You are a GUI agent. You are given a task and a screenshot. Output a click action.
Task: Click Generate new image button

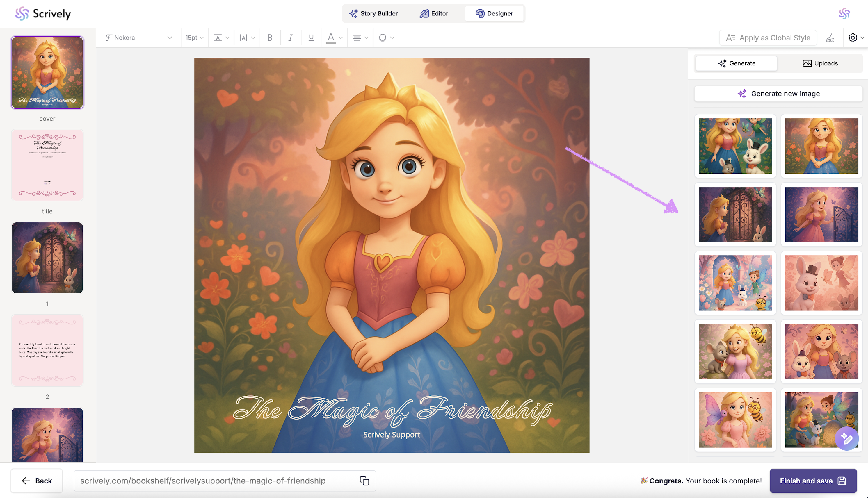[778, 94]
